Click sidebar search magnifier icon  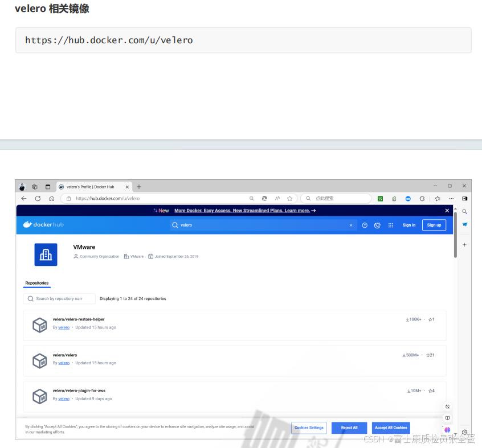tap(464, 212)
